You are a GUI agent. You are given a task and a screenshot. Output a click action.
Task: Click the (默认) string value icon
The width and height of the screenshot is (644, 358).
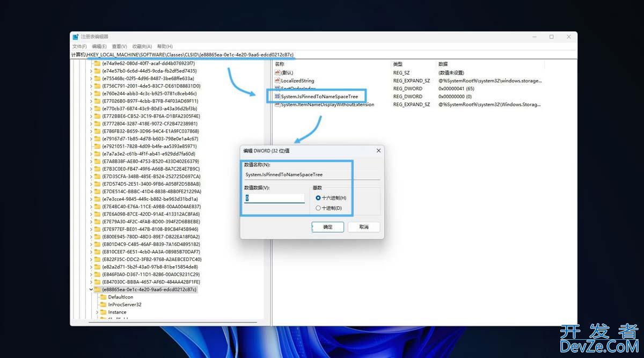tap(277, 72)
